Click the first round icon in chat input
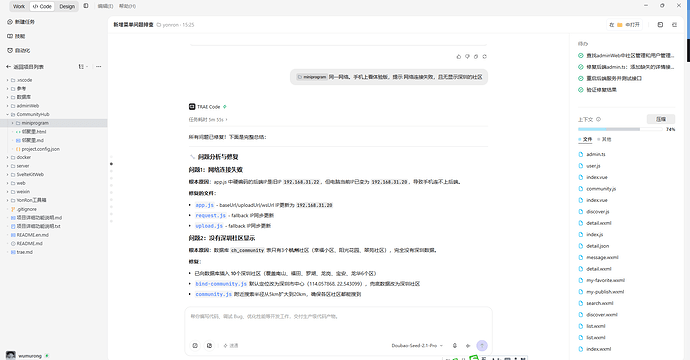 [x=195, y=345]
